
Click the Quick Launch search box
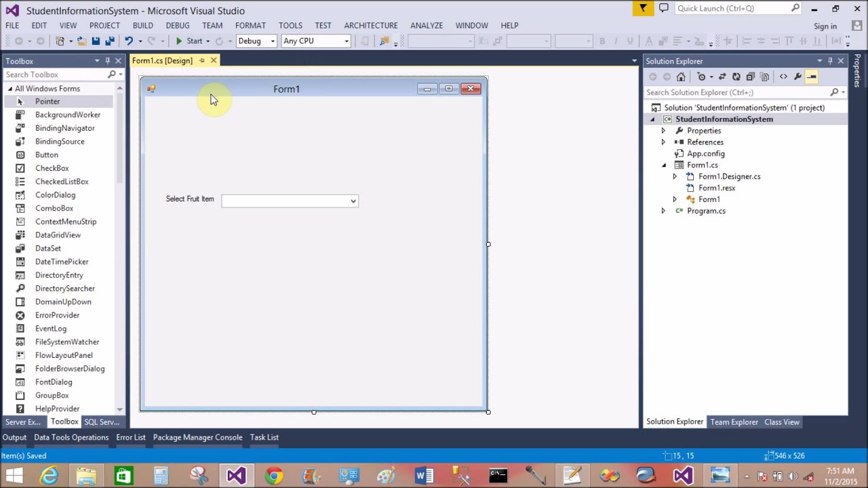tap(731, 8)
